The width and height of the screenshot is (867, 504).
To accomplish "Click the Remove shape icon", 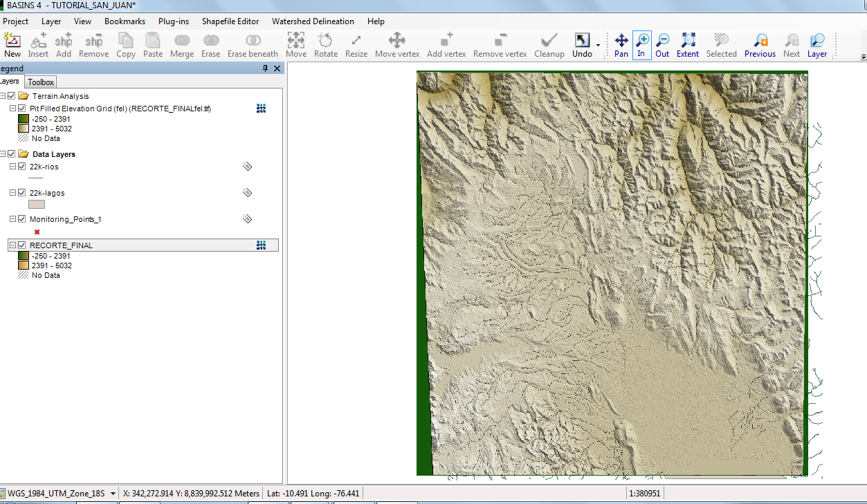I will 94,41.
